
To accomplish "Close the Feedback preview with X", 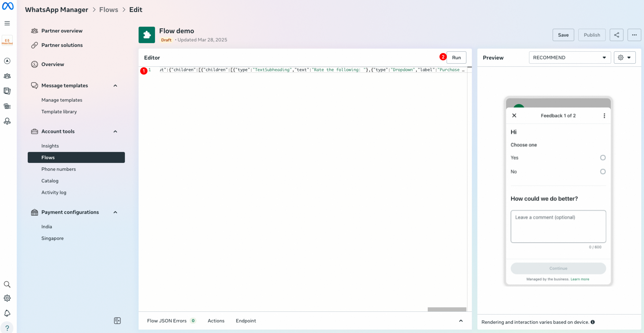I will pyautogui.click(x=514, y=116).
